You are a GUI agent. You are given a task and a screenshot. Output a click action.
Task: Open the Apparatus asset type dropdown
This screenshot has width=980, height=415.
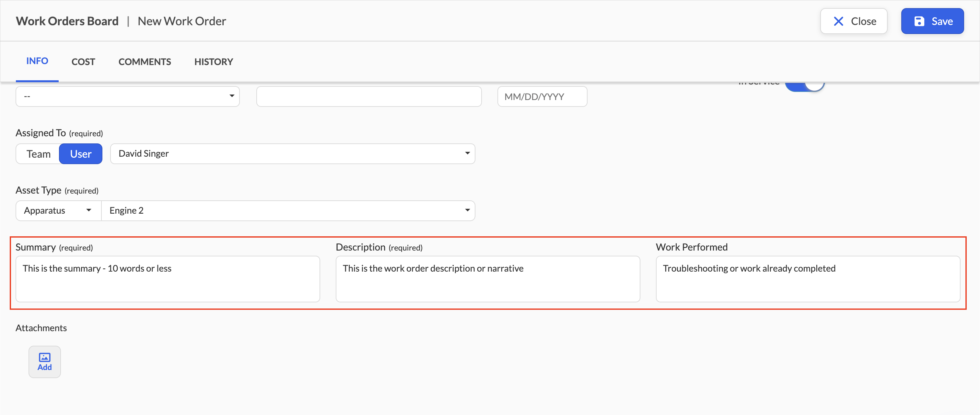(58, 210)
